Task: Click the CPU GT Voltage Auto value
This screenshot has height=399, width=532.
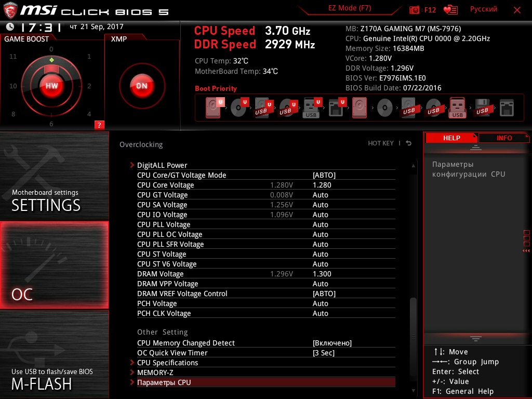Action: pos(320,195)
